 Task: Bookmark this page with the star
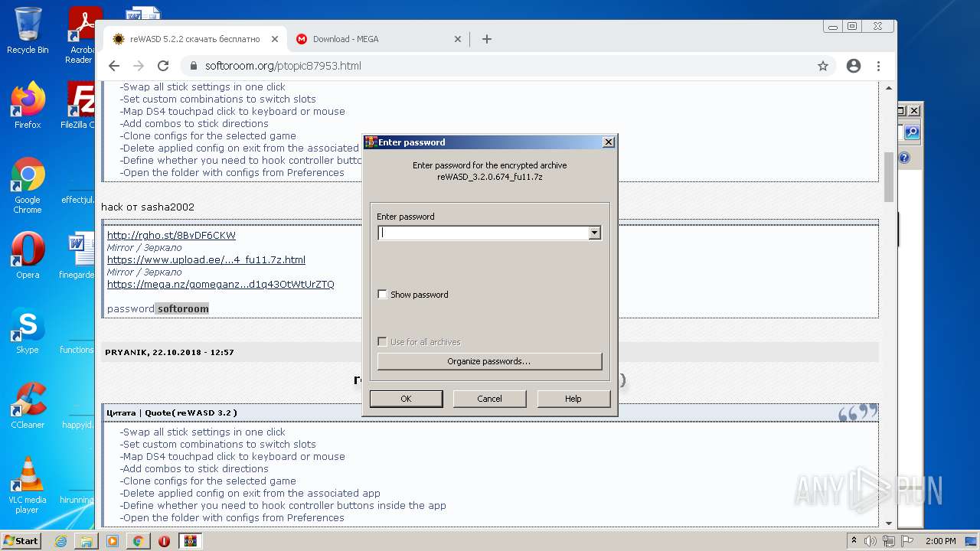(823, 66)
